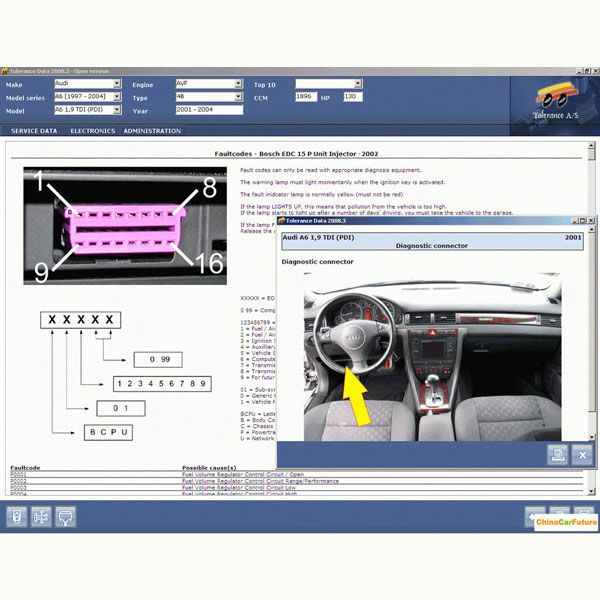Click the diagnostic connector icon in bottom toolbar
The image size is (600, 600).
click(x=65, y=517)
